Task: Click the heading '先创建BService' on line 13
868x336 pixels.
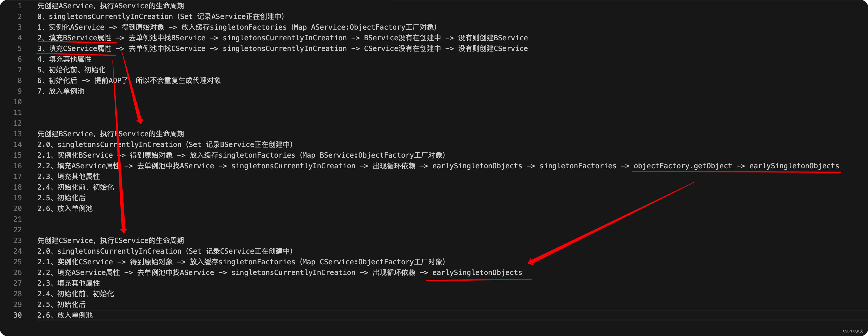Action: [65, 134]
